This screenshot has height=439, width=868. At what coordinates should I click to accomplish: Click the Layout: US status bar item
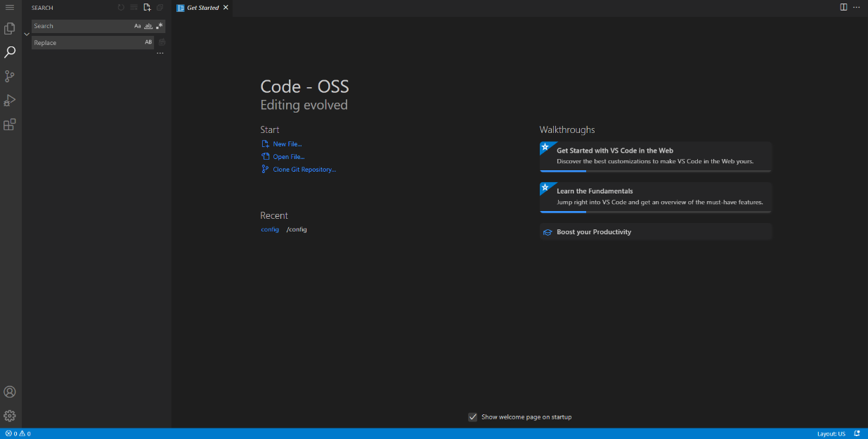(831, 433)
